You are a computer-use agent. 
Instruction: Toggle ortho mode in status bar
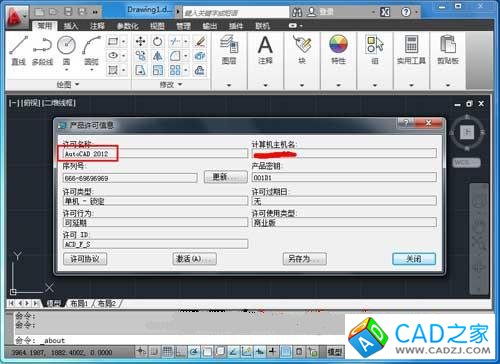click(181, 352)
